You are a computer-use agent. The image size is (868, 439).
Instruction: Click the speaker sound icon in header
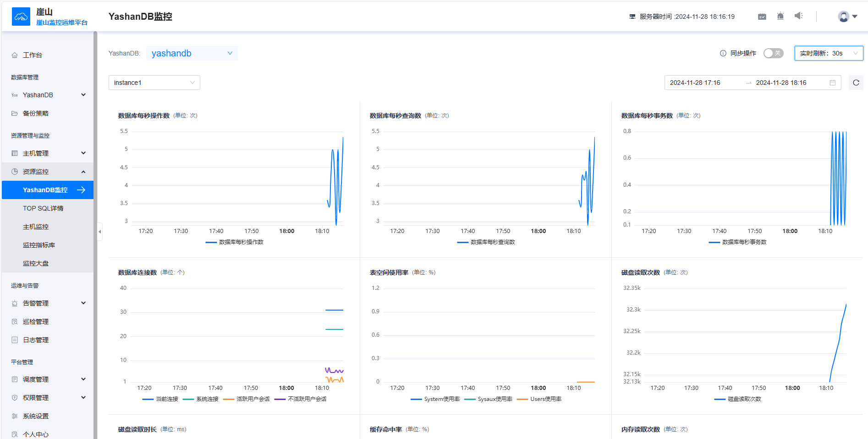pyautogui.click(x=799, y=16)
